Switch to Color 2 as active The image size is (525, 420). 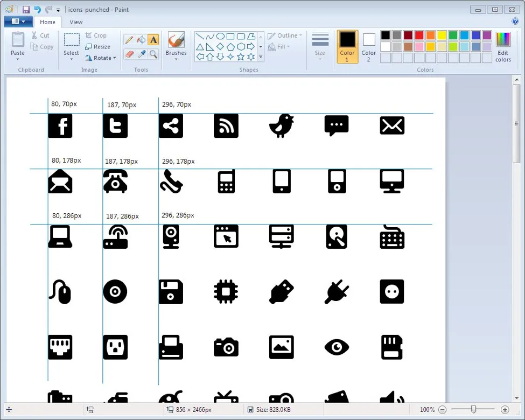coord(369,46)
